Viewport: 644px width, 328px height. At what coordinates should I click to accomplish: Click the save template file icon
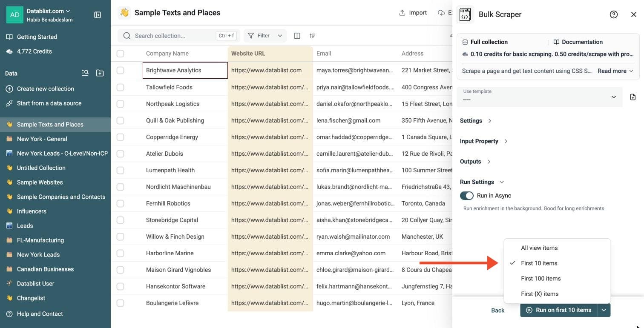coord(633,97)
